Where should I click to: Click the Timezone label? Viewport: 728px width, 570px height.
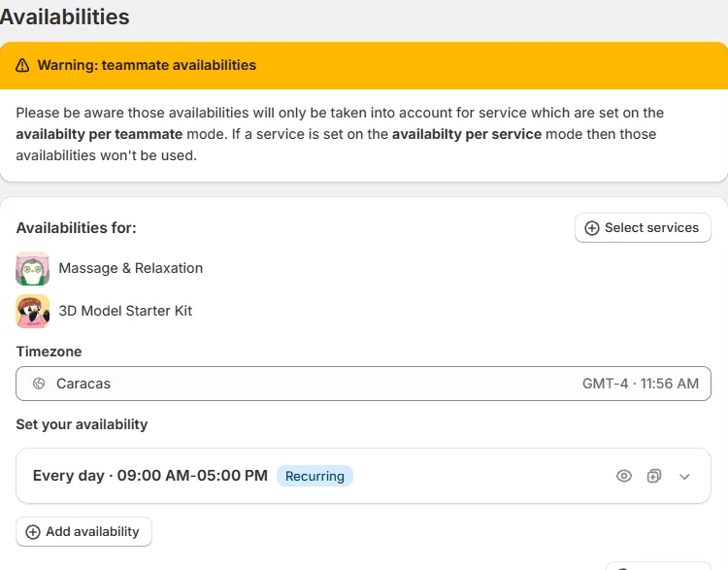49,352
